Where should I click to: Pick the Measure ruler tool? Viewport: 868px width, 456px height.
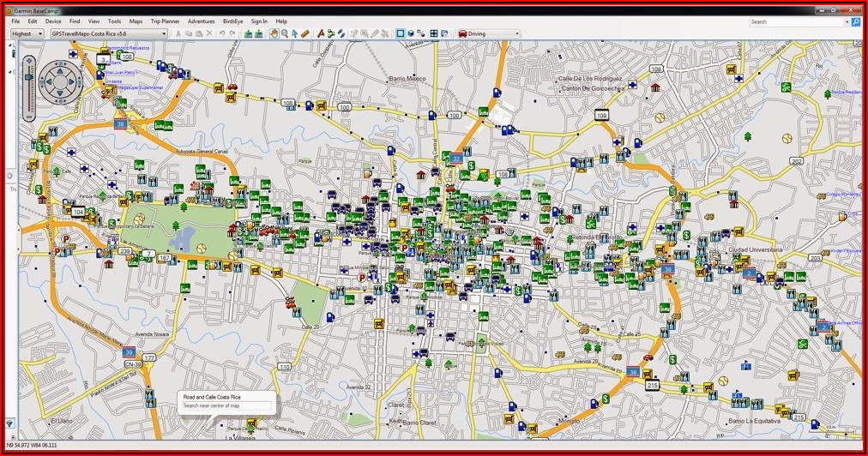click(304, 33)
